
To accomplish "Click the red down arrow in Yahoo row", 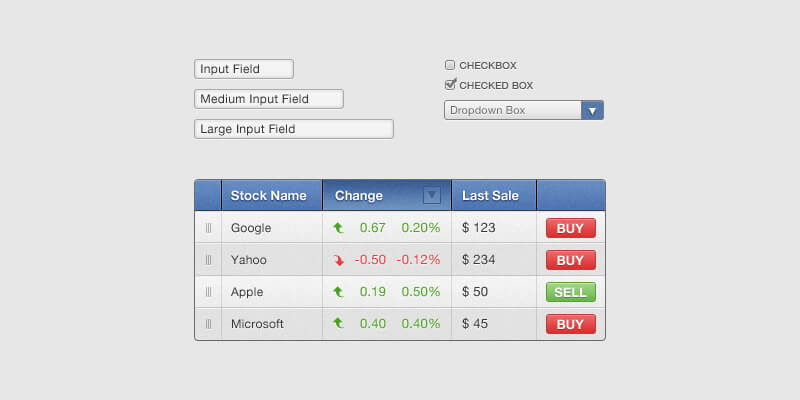I will (x=339, y=260).
